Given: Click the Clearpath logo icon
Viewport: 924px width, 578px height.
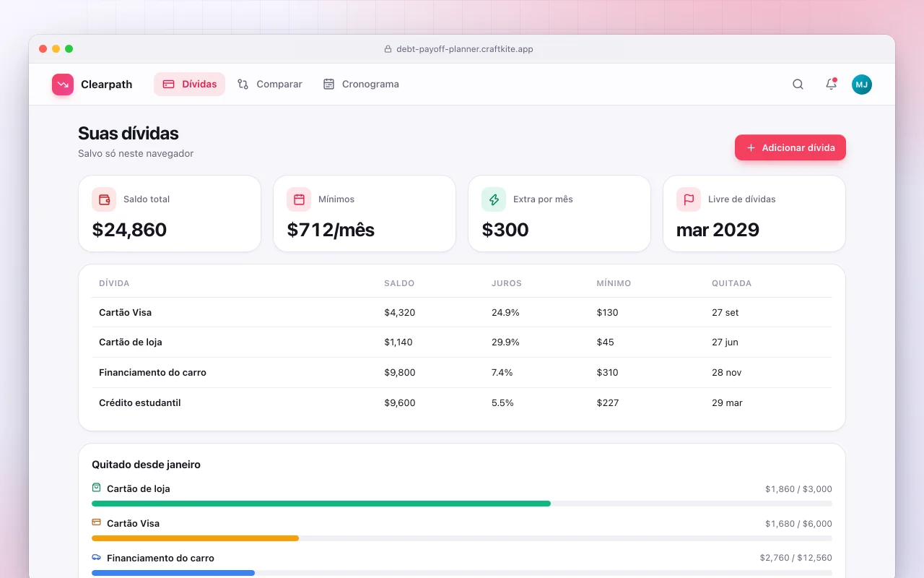Looking at the screenshot, I should coord(63,85).
